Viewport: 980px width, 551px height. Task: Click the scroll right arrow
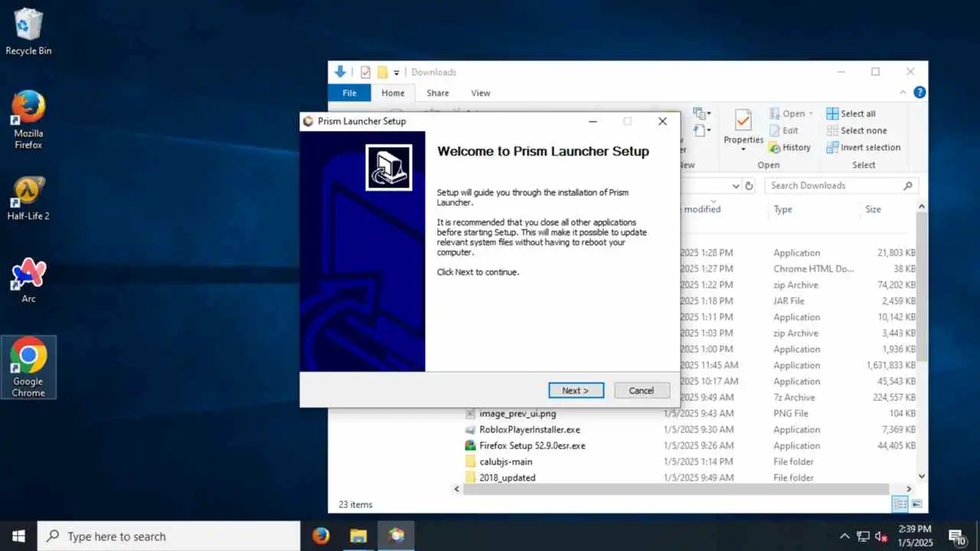click(x=909, y=489)
